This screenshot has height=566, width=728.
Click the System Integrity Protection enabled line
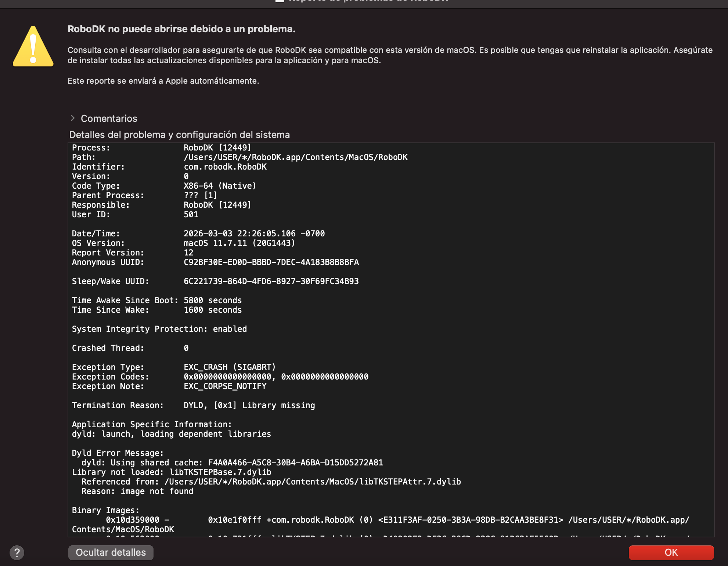pyautogui.click(x=159, y=329)
